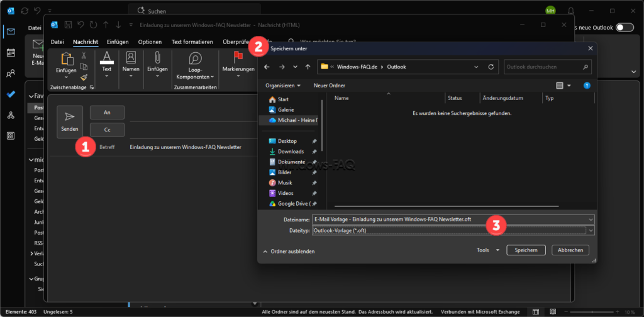Image resolution: width=644 pixels, height=317 pixels.
Task: Undo in message window quick access
Action: coord(80,25)
